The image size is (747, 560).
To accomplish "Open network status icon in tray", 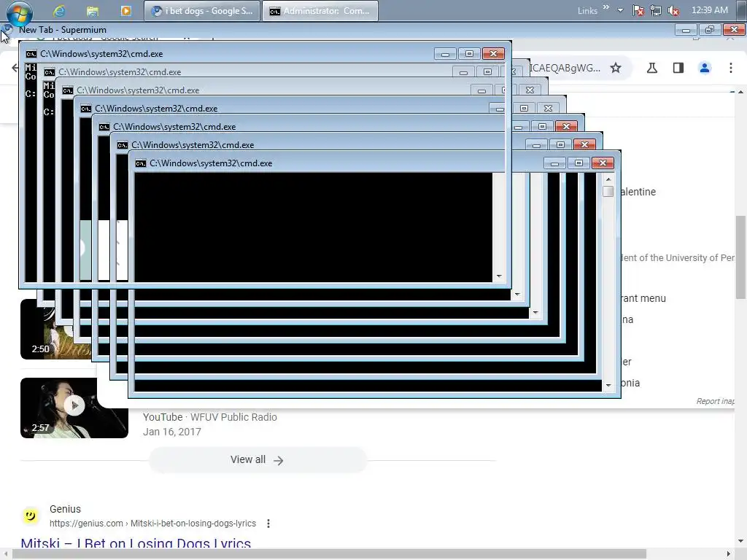I will pyautogui.click(x=656, y=10).
